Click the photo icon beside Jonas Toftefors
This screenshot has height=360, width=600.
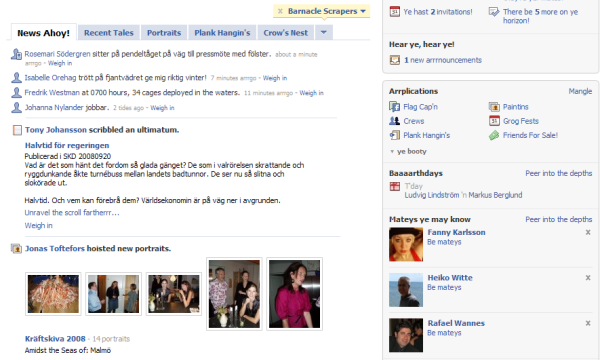click(16, 249)
